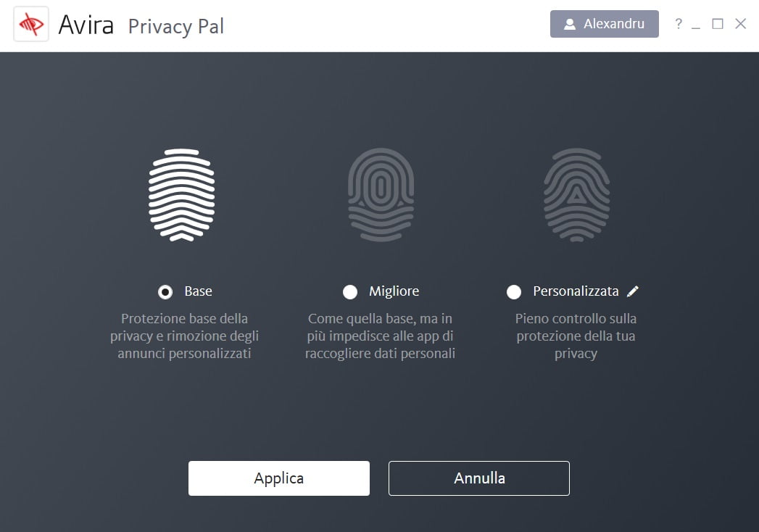Viewport: 759px width, 532px height.
Task: Choose the Base radio button
Action: tap(165, 292)
